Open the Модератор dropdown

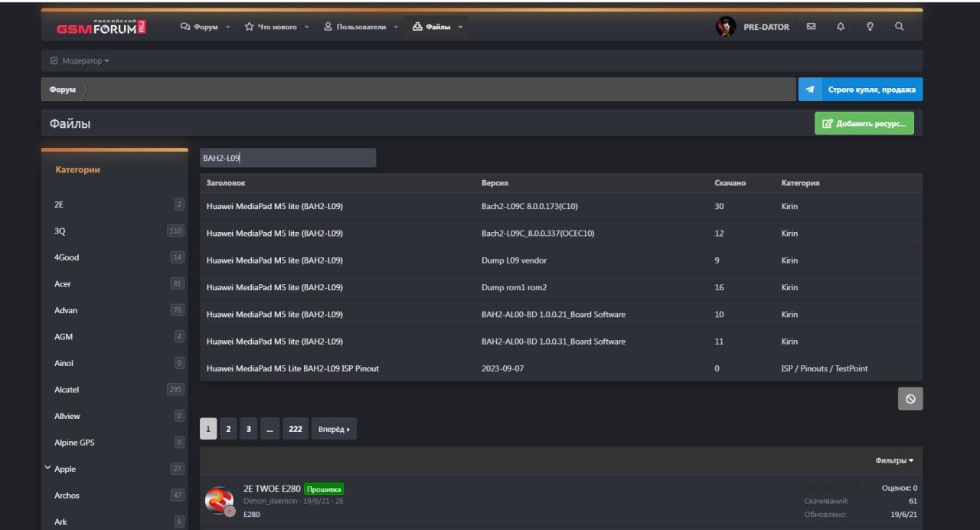point(80,61)
